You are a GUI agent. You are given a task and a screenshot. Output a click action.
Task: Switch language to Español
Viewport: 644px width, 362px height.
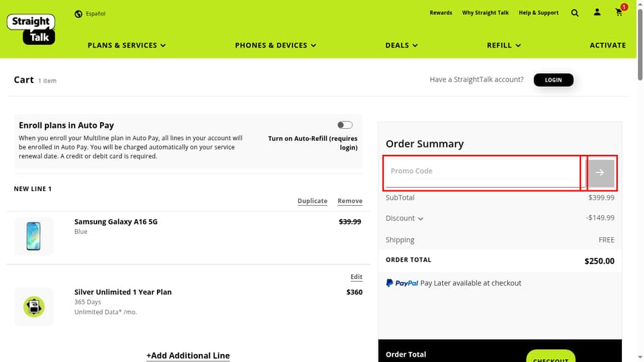pyautogui.click(x=95, y=13)
